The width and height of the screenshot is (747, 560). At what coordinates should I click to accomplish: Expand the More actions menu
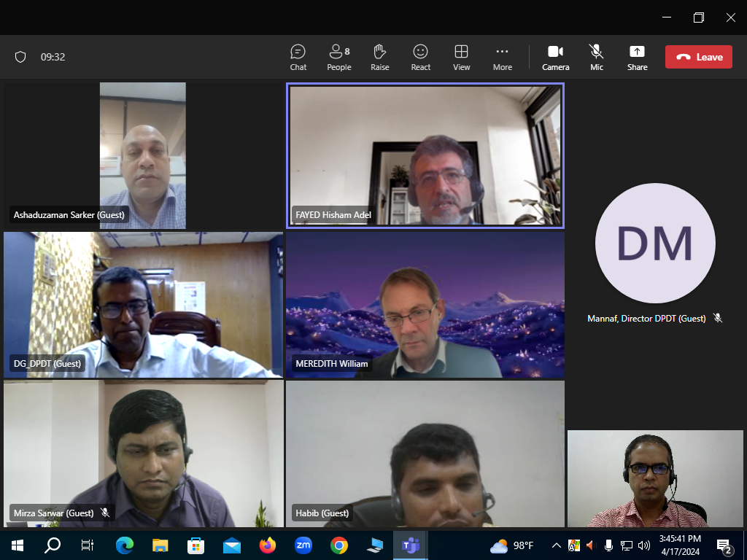502,57
